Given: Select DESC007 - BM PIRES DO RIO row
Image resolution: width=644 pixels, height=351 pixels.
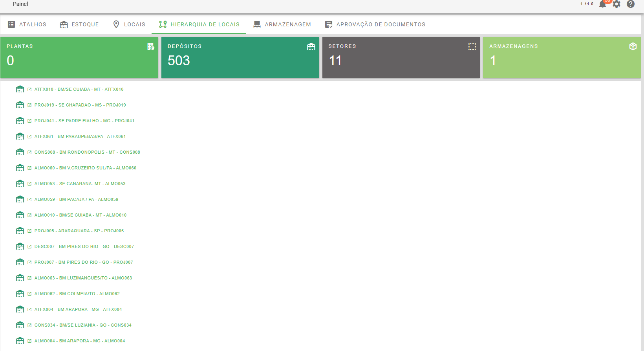Looking at the screenshot, I should (84, 246).
